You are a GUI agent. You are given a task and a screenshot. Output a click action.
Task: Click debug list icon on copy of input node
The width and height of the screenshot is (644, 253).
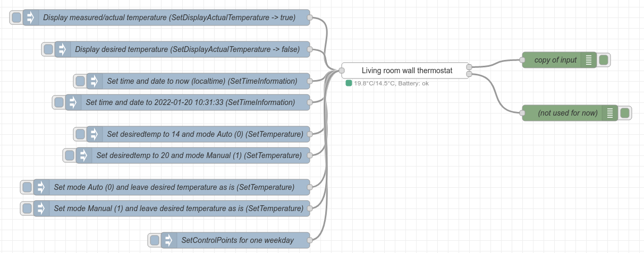pyautogui.click(x=589, y=60)
